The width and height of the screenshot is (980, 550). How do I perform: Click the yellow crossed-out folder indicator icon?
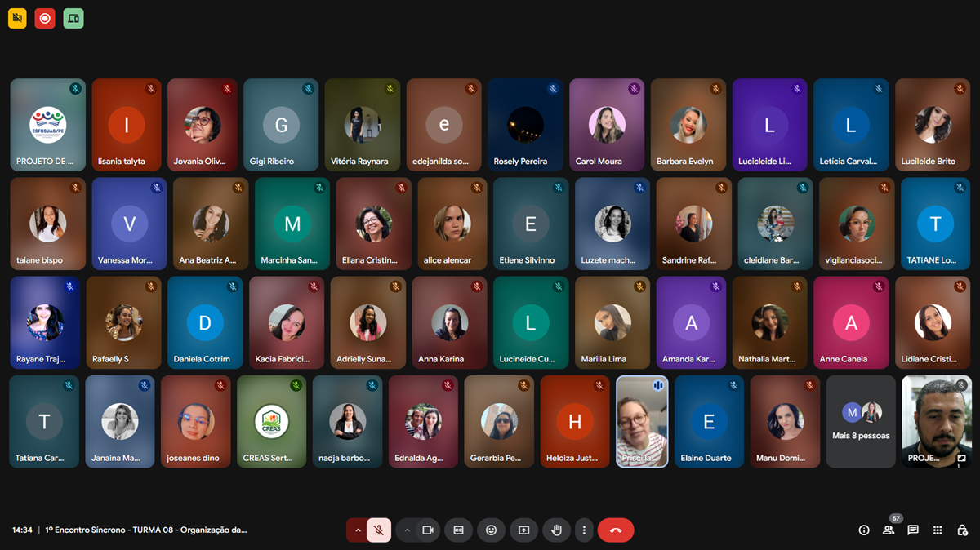(x=17, y=18)
